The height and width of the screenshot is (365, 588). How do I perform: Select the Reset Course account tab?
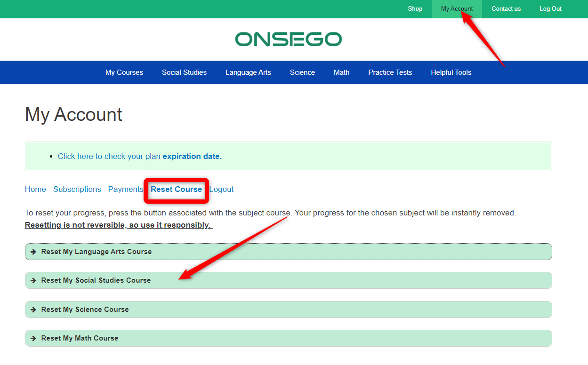point(176,189)
